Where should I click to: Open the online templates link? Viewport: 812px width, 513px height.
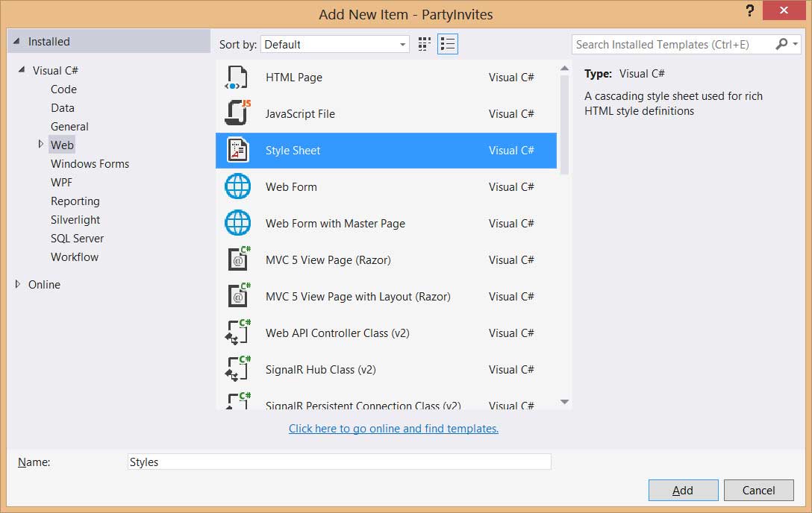tap(393, 428)
